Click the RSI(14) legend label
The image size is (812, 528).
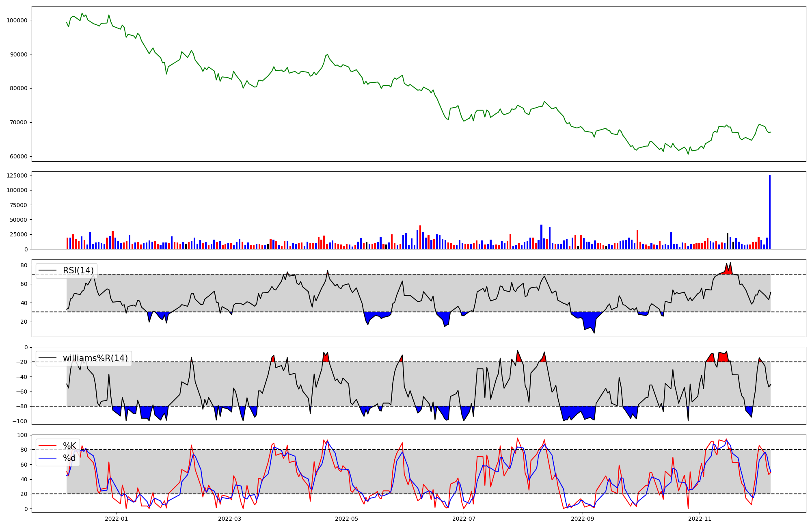click(78, 270)
